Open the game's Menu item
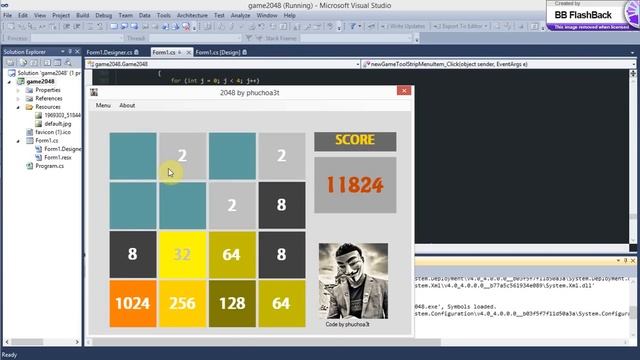The width and height of the screenshot is (640, 360). (x=103, y=105)
